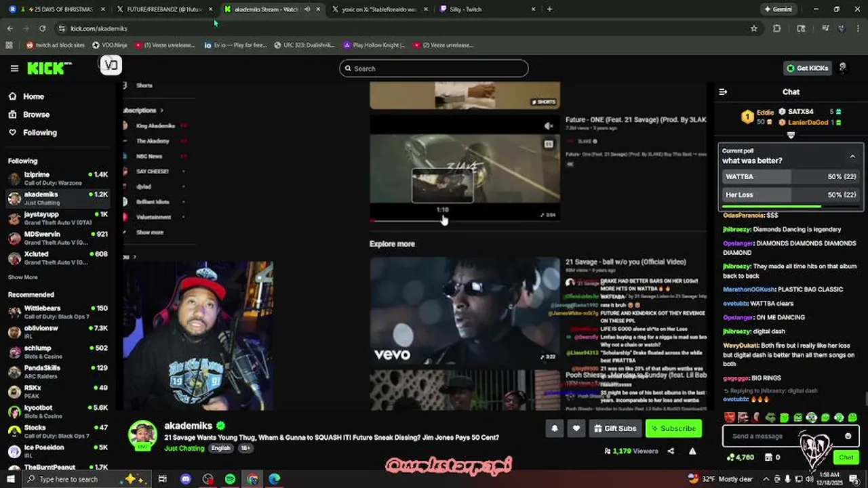This screenshot has height=488, width=868.
Task: Click the Subscribe button
Action: pos(672,428)
